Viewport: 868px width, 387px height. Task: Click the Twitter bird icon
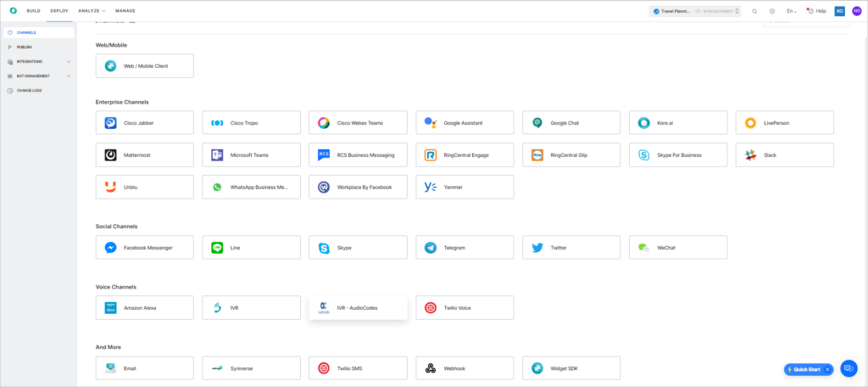(537, 248)
